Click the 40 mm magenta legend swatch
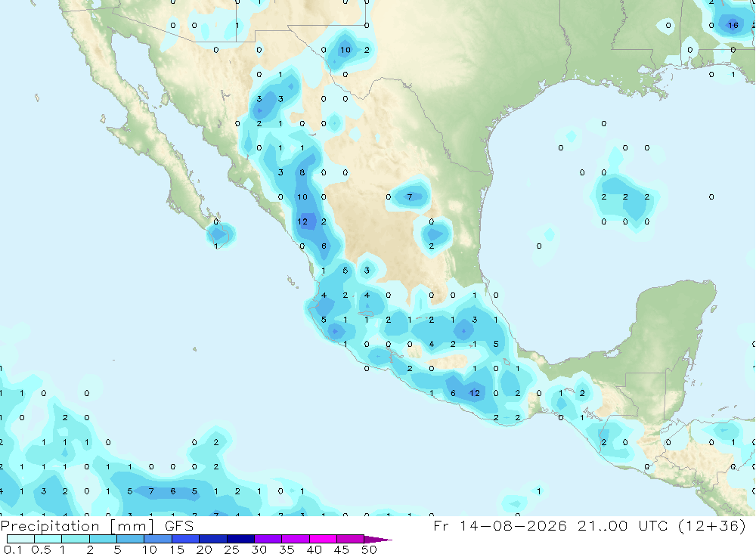 [323, 539]
